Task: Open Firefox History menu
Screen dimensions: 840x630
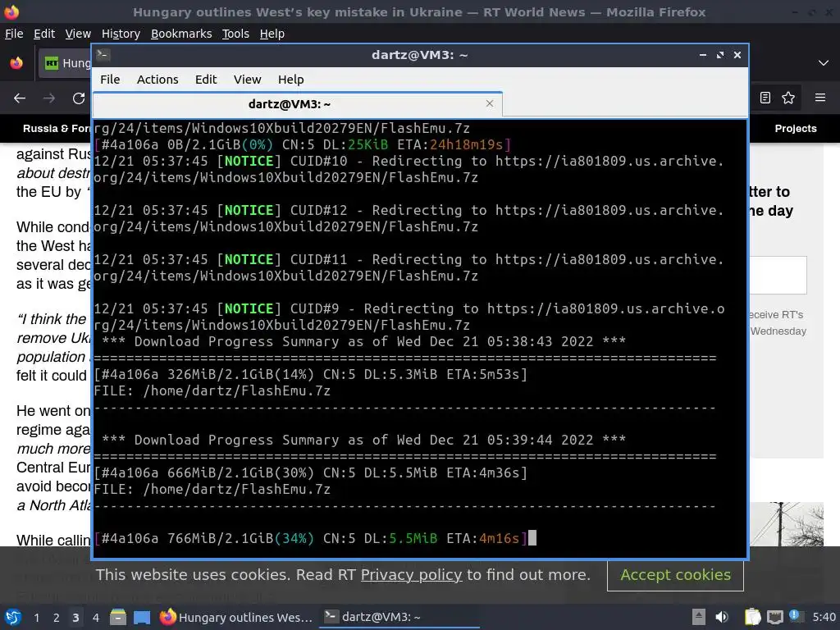Action: click(121, 33)
